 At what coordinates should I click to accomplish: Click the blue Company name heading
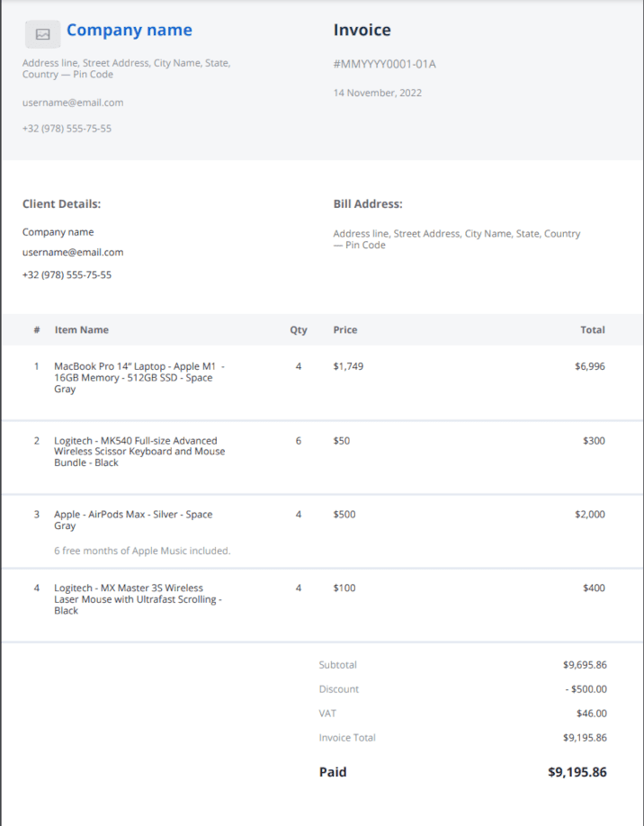pyautogui.click(x=129, y=30)
